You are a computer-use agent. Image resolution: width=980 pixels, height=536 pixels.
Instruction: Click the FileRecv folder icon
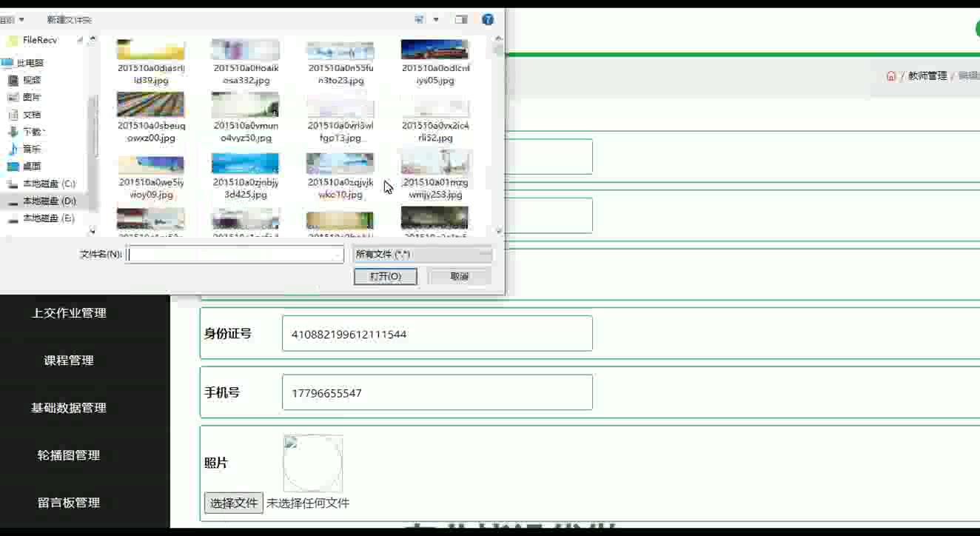coord(13,40)
